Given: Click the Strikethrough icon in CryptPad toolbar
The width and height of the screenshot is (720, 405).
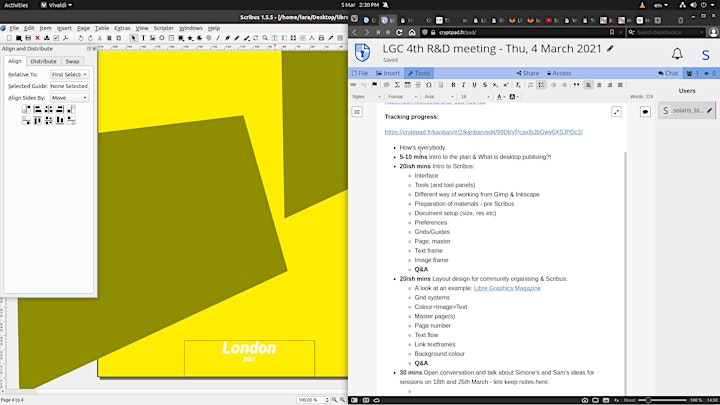Looking at the screenshot, I should [x=485, y=85].
